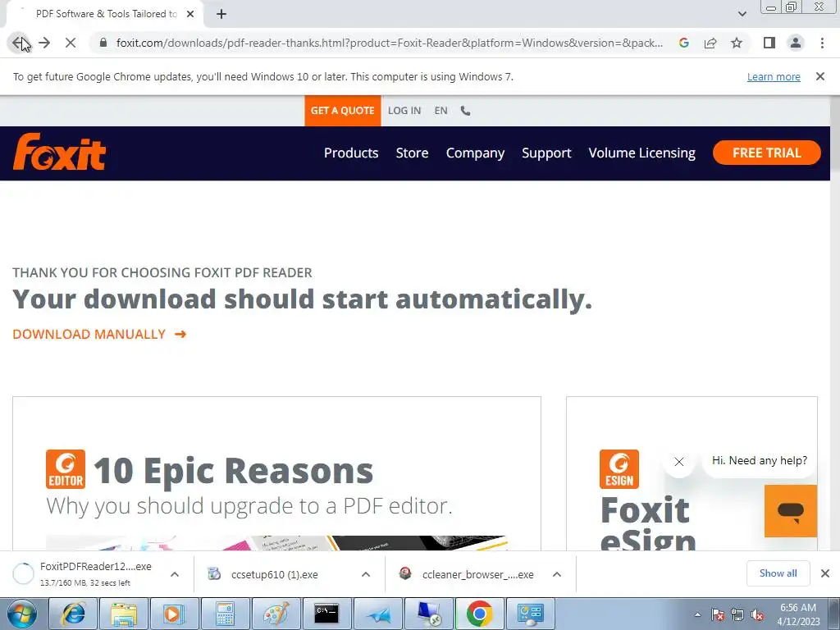Open the Chrome profile avatar
Screen dimensions: 840x630
(x=796, y=43)
